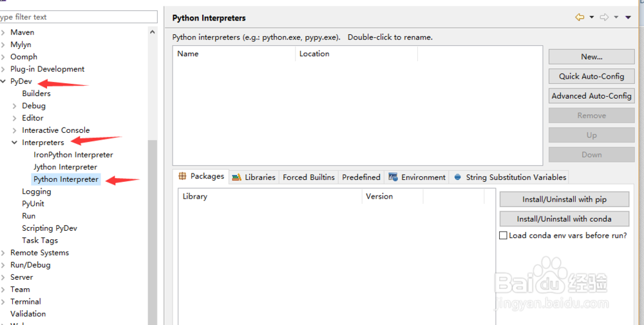The width and height of the screenshot is (644, 325).
Task: Collapse the PyDev tree node
Action: click(3, 81)
